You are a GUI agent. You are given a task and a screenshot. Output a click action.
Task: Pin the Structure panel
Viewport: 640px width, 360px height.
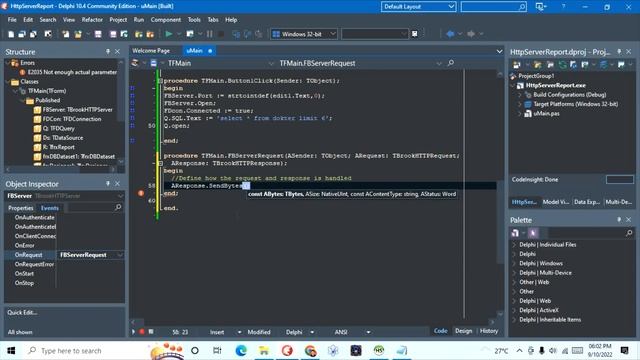[108, 51]
